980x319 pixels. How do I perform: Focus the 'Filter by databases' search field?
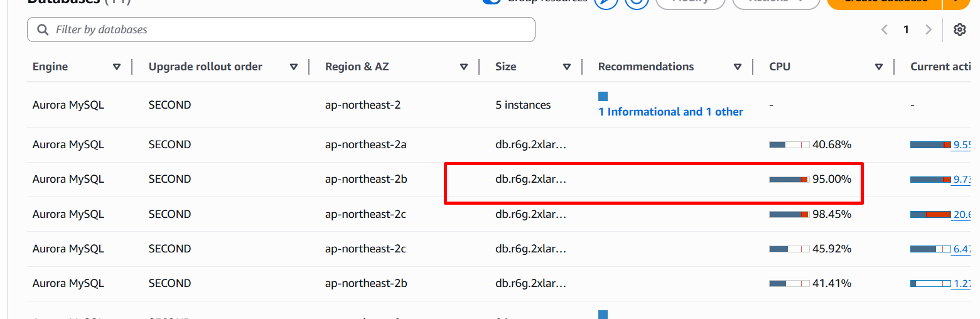[281, 30]
